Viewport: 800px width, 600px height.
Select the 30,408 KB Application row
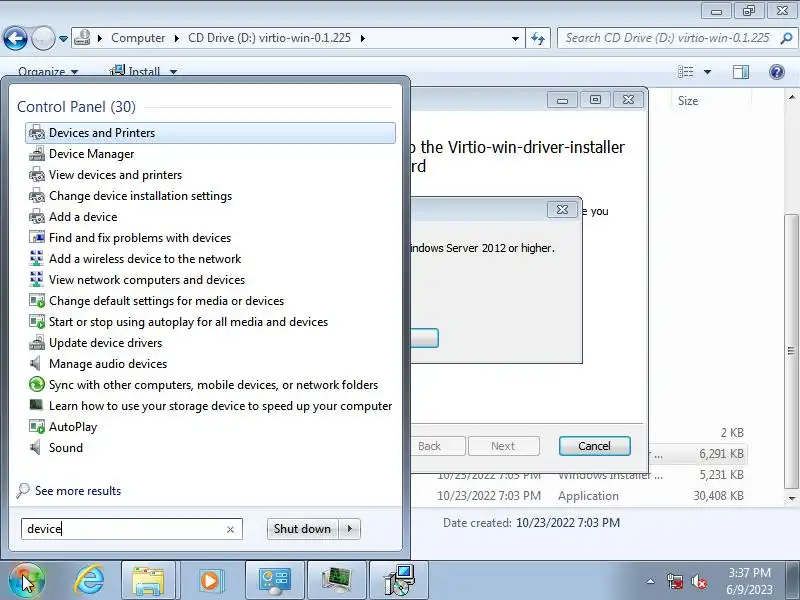point(579,496)
